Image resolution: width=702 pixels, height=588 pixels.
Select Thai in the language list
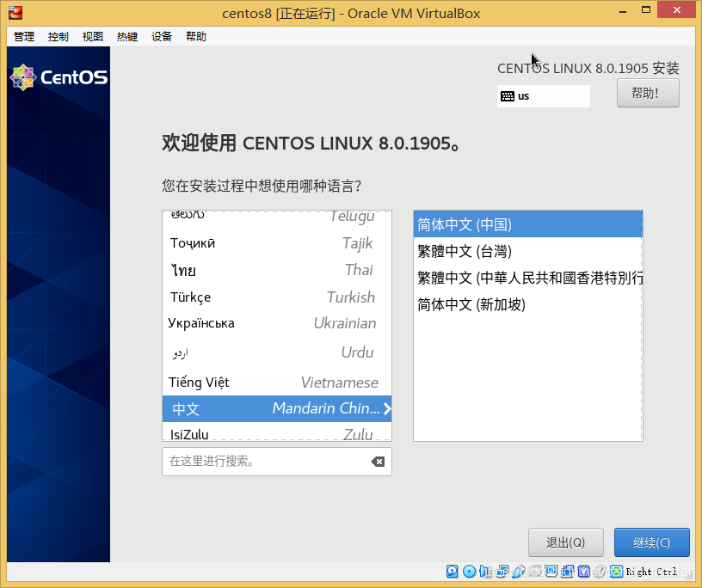pos(277,270)
